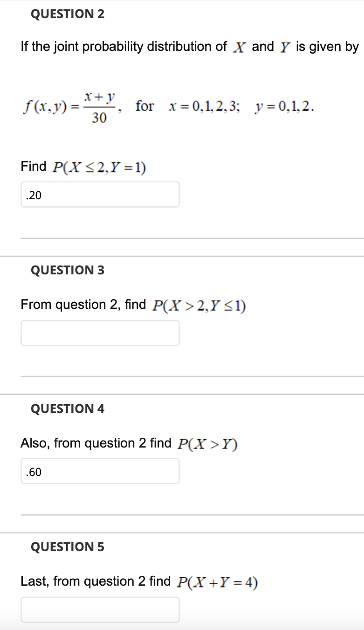Click the 'Also, from question 2 find' text
364x630 pixels.
pyautogui.click(x=96, y=443)
